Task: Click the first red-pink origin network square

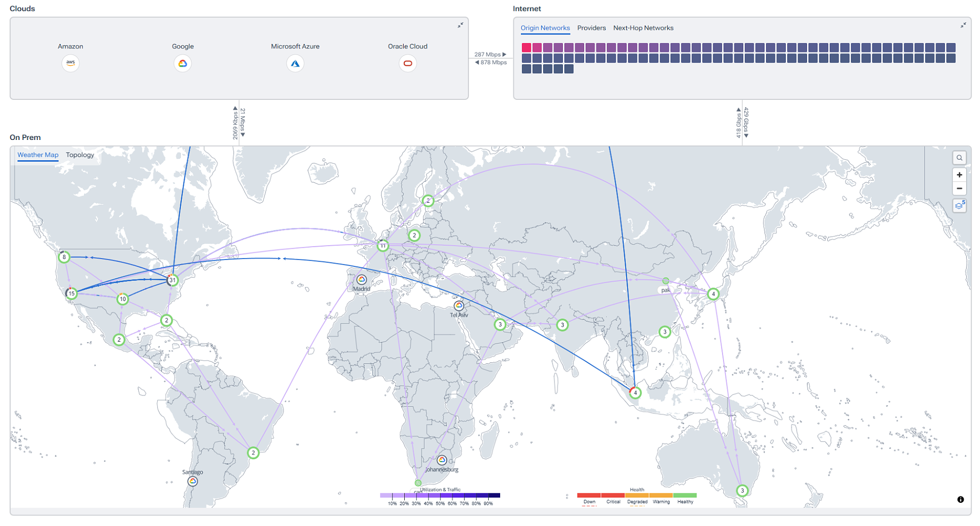Action: (x=526, y=47)
